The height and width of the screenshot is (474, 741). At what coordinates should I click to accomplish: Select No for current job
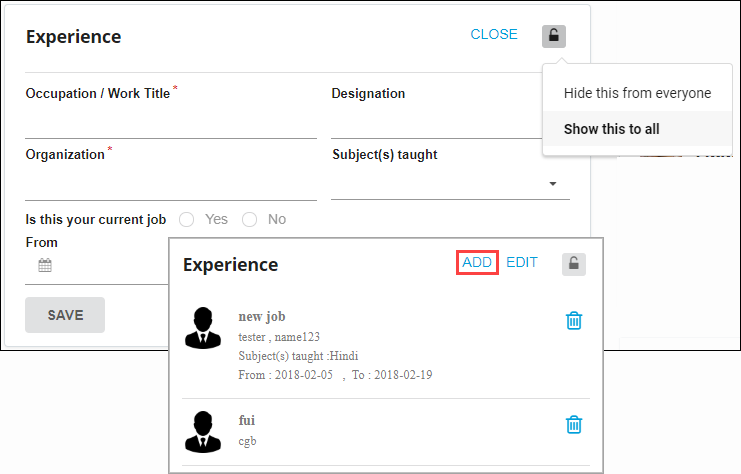pyautogui.click(x=249, y=219)
